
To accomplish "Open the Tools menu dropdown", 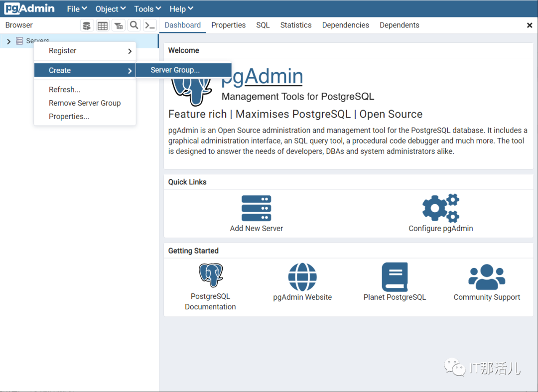I will pos(147,9).
